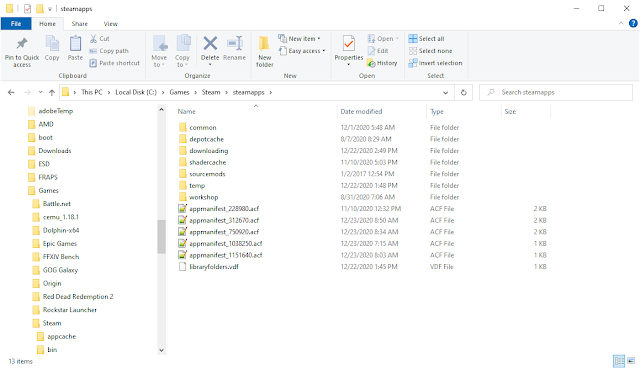Open the Open button dropdown arrow

(397, 39)
